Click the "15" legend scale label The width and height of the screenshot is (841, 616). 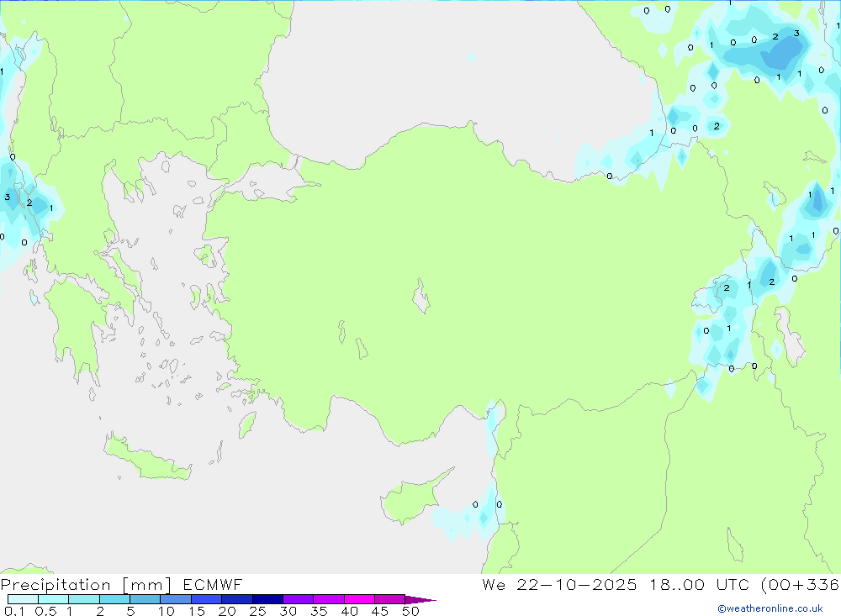click(197, 611)
